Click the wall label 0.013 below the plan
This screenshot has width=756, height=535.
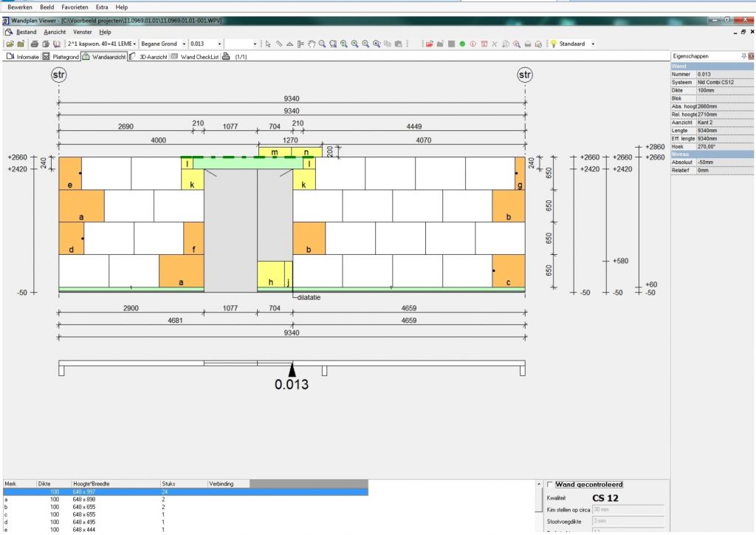pos(291,384)
